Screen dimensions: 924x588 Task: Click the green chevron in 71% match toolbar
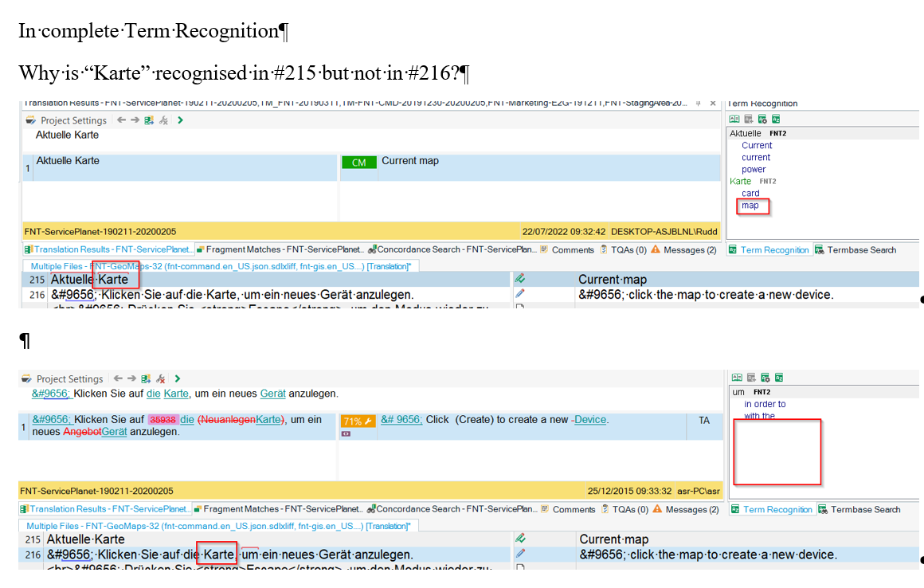pos(178,378)
